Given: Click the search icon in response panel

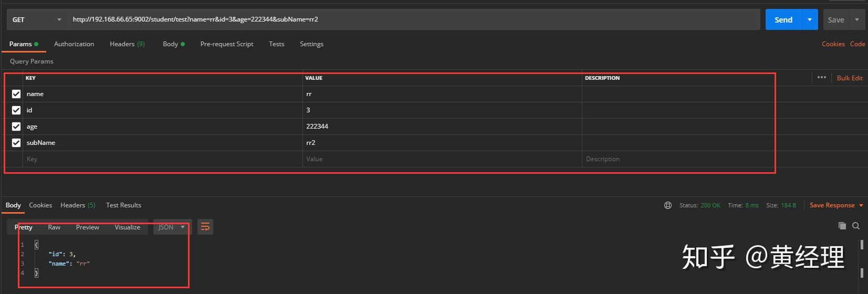Looking at the screenshot, I should point(856,226).
